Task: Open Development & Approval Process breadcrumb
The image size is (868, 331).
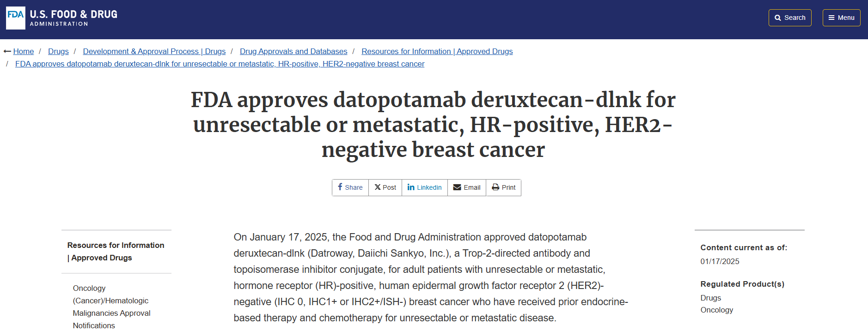Action: point(154,51)
